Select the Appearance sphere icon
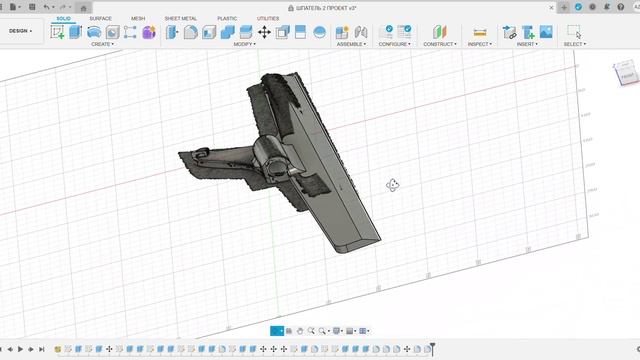640x360 pixels. point(320,32)
